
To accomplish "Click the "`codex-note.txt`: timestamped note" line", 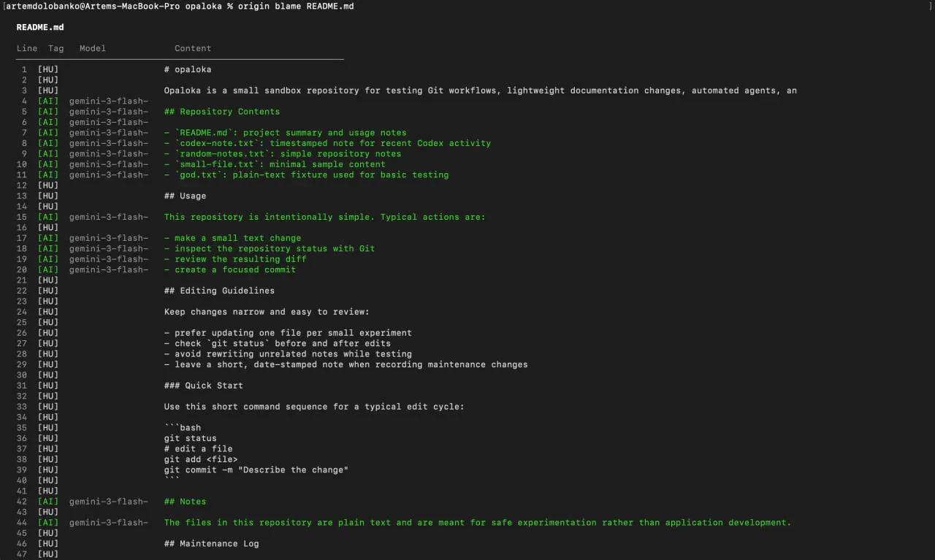I will (327, 143).
